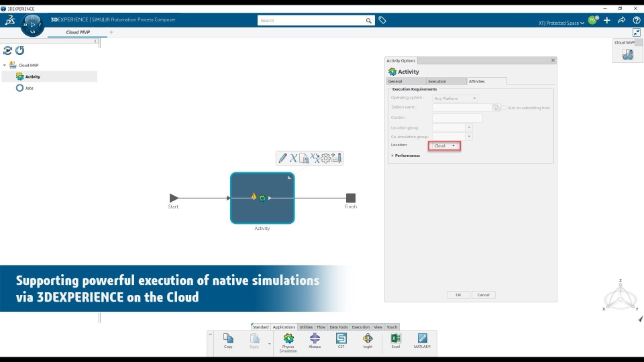Open the Paste options dropdown arrow
The width and height of the screenshot is (644, 362).
(x=270, y=343)
